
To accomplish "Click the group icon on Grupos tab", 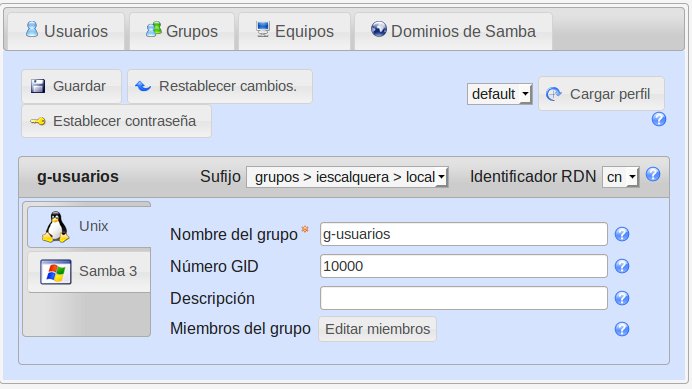I will click(154, 29).
